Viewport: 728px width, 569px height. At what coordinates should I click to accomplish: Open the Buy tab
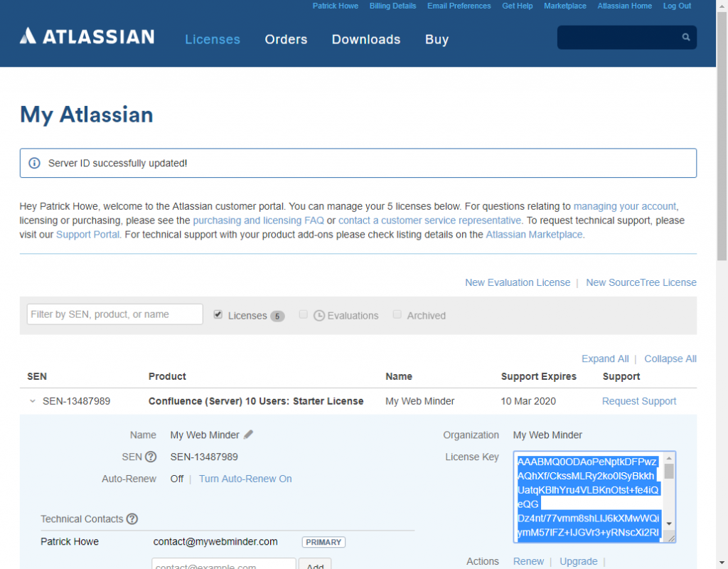(437, 40)
